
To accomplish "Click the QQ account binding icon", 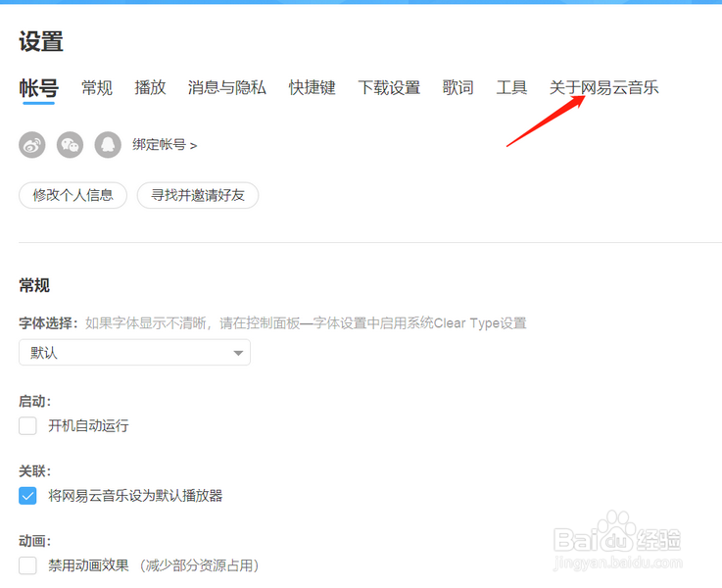I will point(108,145).
